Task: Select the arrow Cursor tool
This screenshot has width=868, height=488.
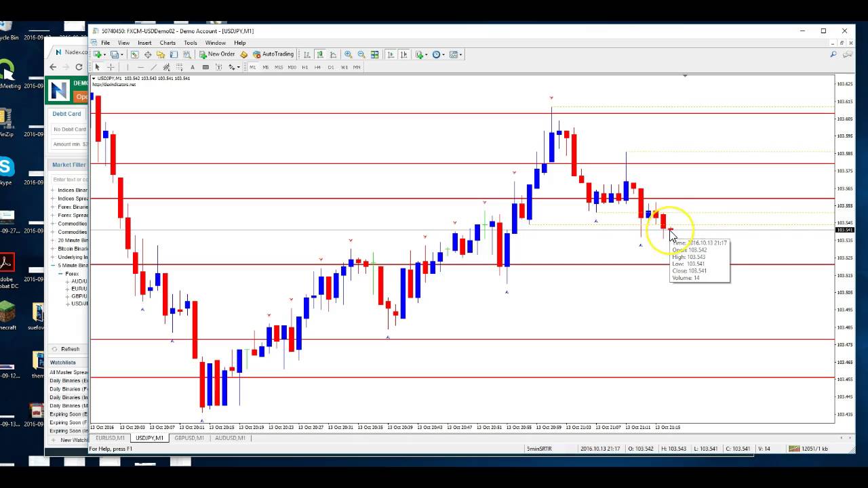Action: tap(97, 67)
